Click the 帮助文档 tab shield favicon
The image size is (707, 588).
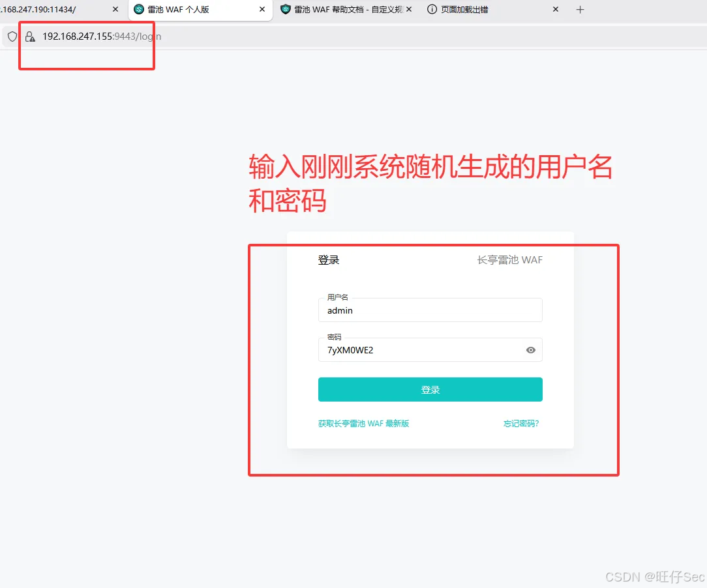(286, 10)
